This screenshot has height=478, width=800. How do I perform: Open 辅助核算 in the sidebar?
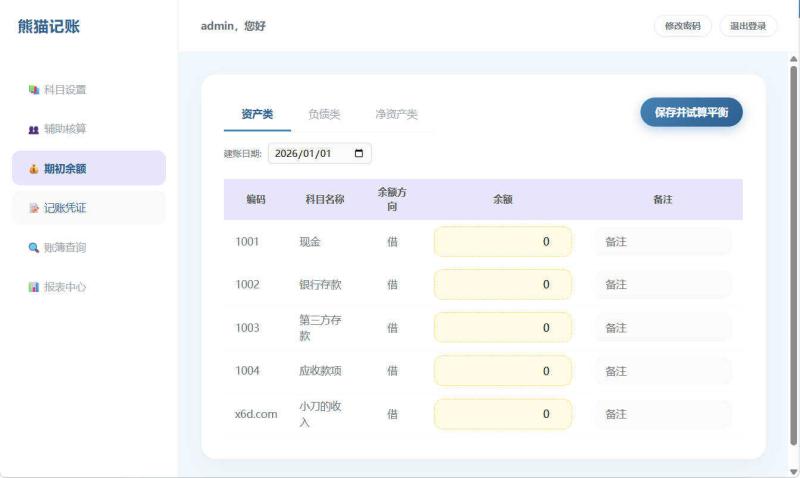89,129
